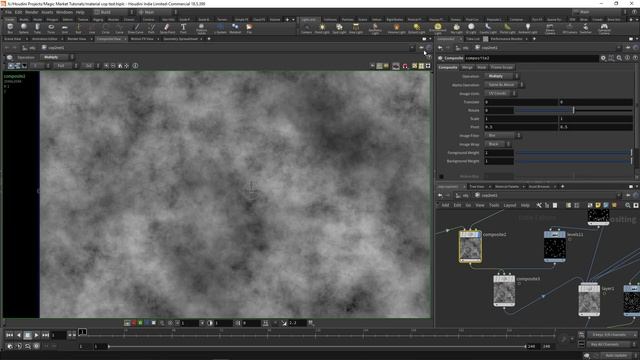Open the Build desktop dropdown

pos(114,12)
